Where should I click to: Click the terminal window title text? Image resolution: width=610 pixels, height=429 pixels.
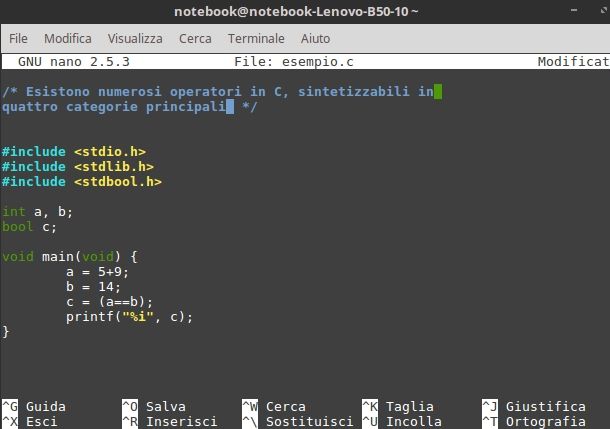click(x=296, y=12)
